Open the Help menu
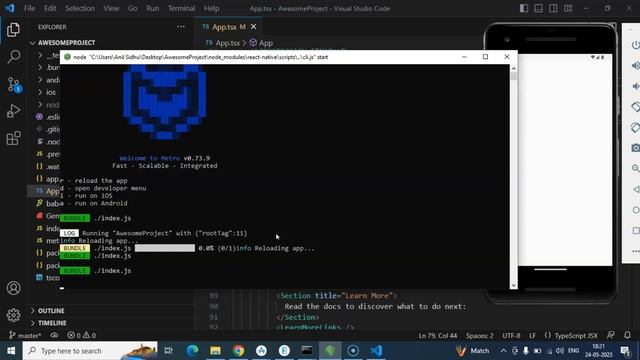The width and height of the screenshot is (640, 360). (x=211, y=8)
